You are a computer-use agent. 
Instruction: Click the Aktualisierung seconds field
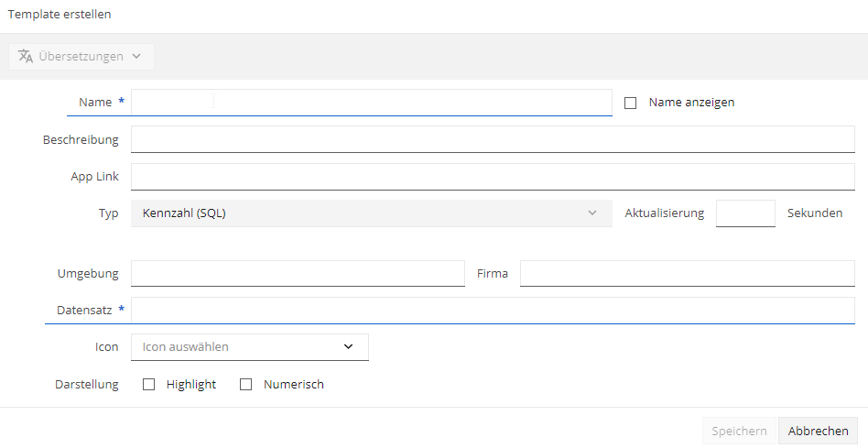[x=745, y=213]
